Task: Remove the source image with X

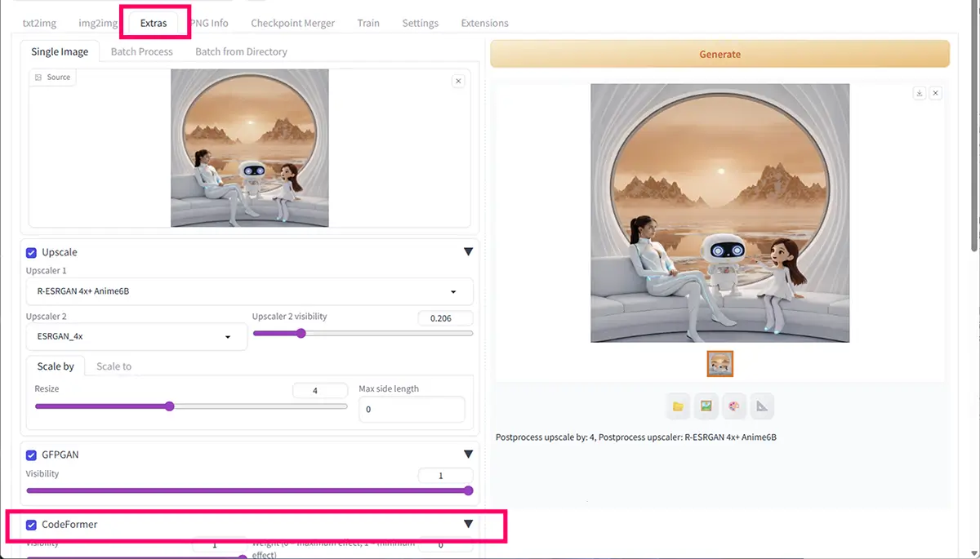Action: point(458,81)
